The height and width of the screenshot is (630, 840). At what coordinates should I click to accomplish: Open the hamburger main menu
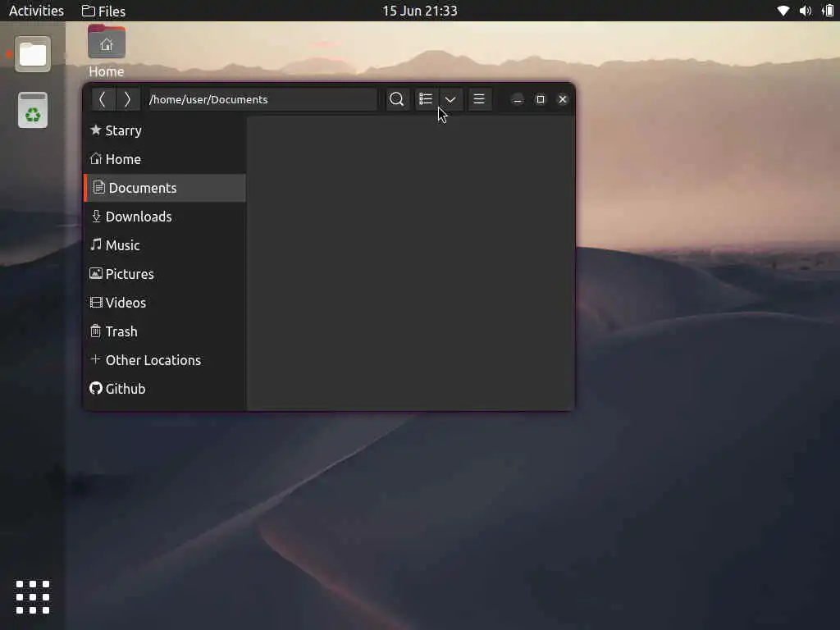click(x=479, y=99)
